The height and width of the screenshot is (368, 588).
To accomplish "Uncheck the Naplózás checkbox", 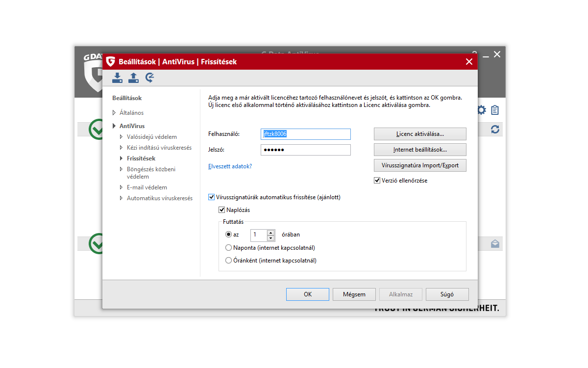I will coord(221,210).
